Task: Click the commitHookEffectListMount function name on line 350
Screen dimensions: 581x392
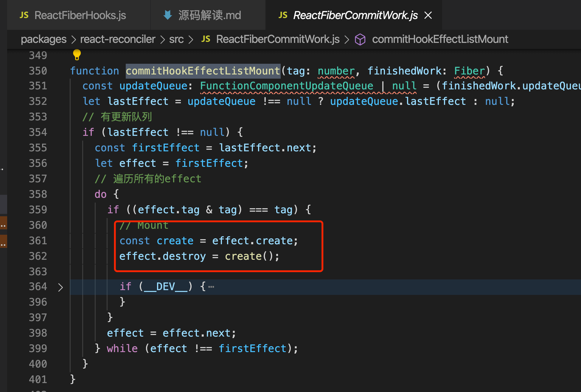Action: 203,71
